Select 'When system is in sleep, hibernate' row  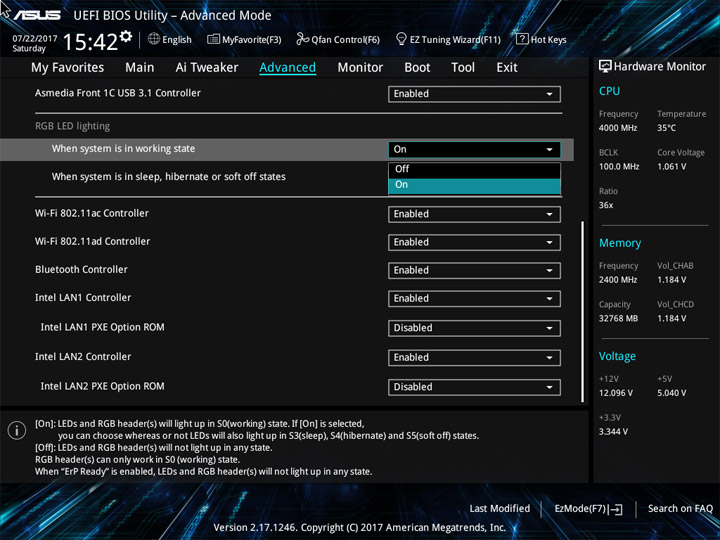(169, 177)
